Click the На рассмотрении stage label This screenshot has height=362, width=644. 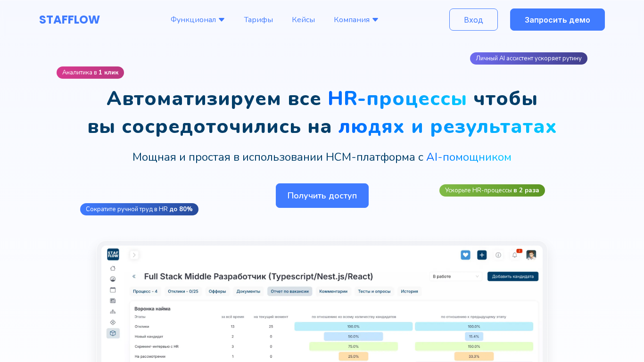[150, 356]
